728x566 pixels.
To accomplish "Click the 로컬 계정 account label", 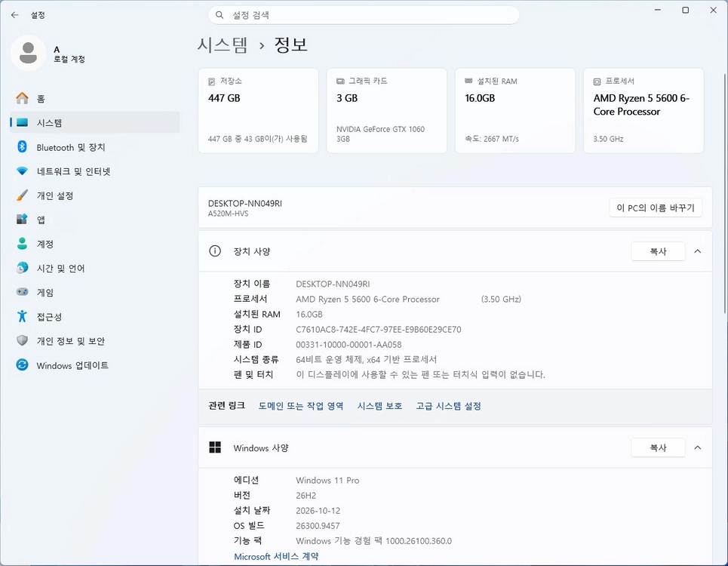I will (x=69, y=59).
